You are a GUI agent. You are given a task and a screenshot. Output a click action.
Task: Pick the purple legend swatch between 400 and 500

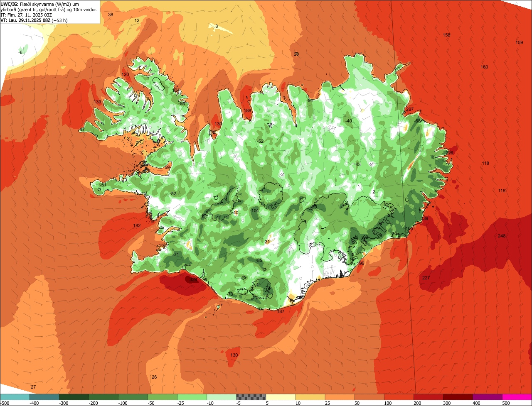[488, 397]
